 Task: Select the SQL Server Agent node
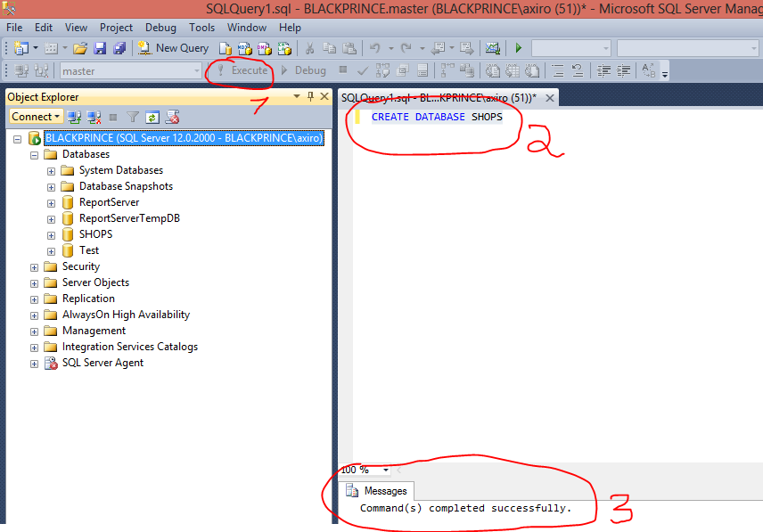[x=103, y=363]
